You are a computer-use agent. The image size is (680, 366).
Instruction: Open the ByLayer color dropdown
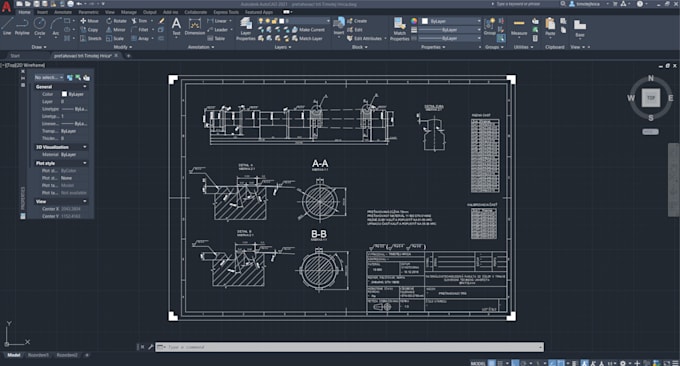click(x=451, y=21)
